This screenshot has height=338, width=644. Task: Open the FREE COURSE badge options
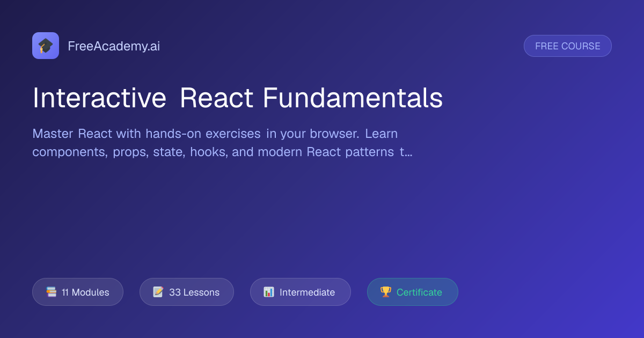click(567, 46)
